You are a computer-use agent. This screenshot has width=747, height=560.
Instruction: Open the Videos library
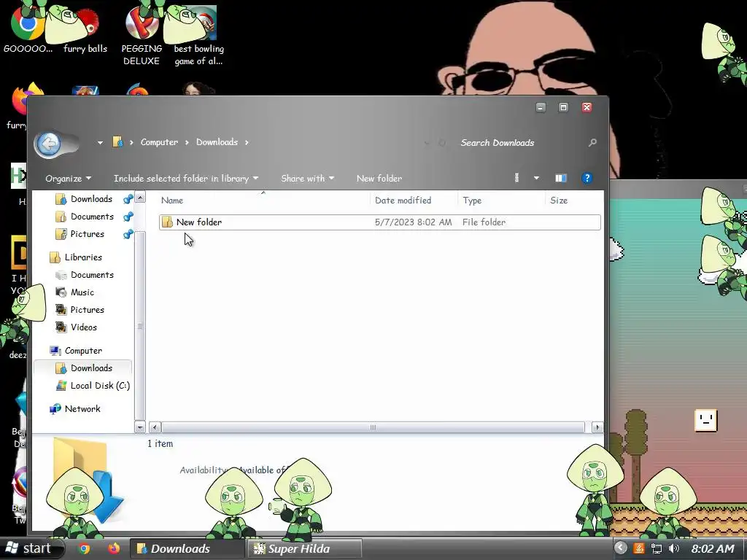pyautogui.click(x=83, y=327)
